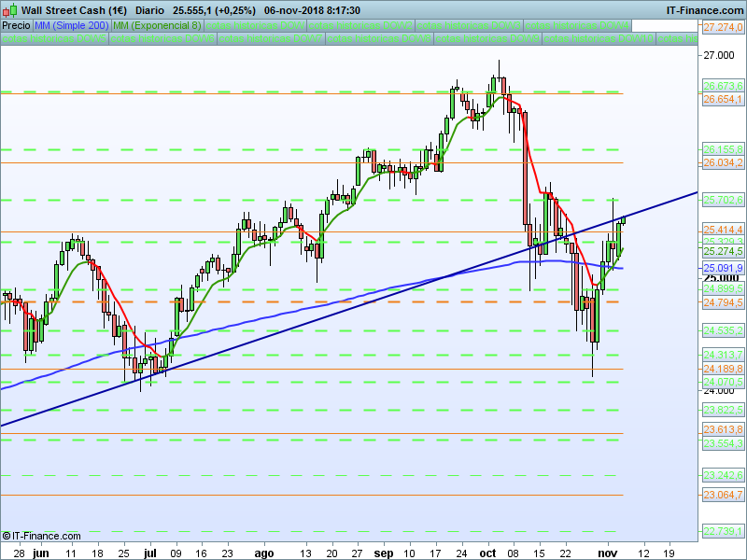Select the MM (Simple 200) indicator label
The width and height of the screenshot is (747, 560).
coord(72,26)
